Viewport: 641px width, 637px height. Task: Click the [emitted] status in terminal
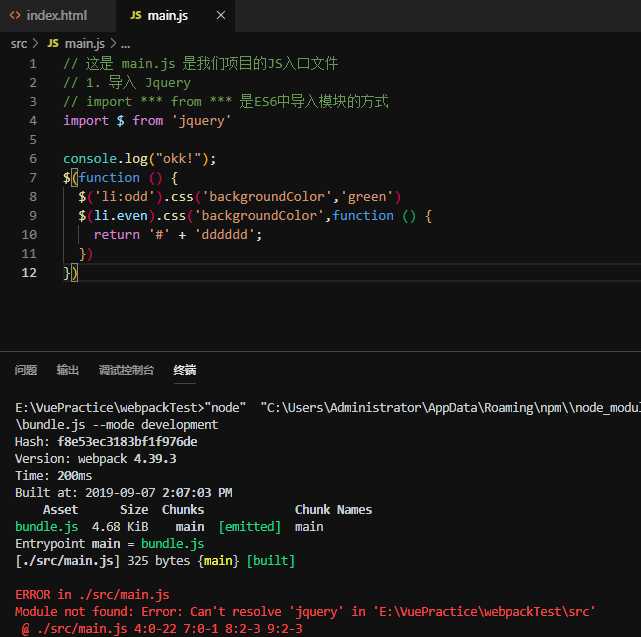[250, 527]
